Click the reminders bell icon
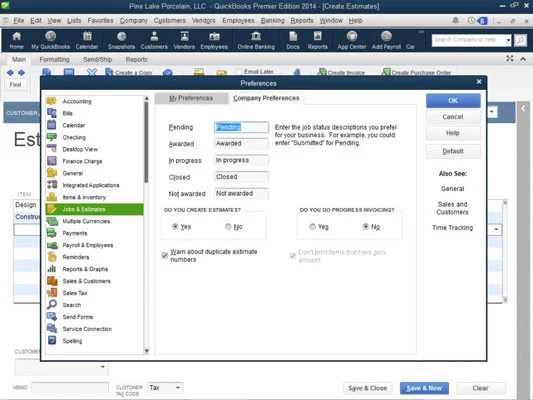This screenshot has height=400, width=533. pyautogui.click(x=455, y=21)
